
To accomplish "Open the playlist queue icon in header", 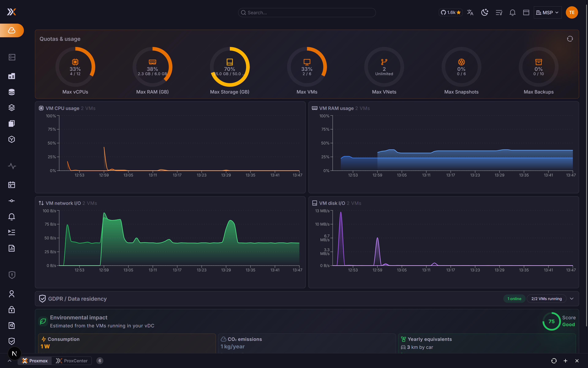I will click(499, 12).
